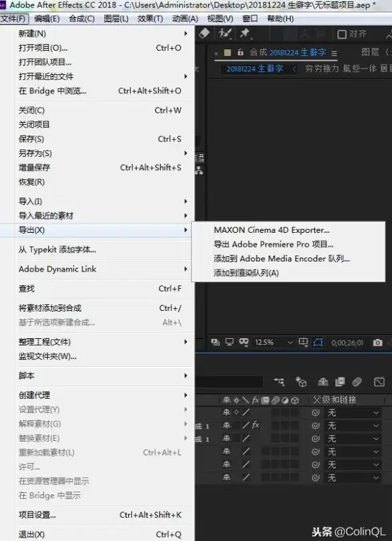The height and width of the screenshot is (541, 392).
Task: Click the timeline layer search field
Action: point(229,382)
